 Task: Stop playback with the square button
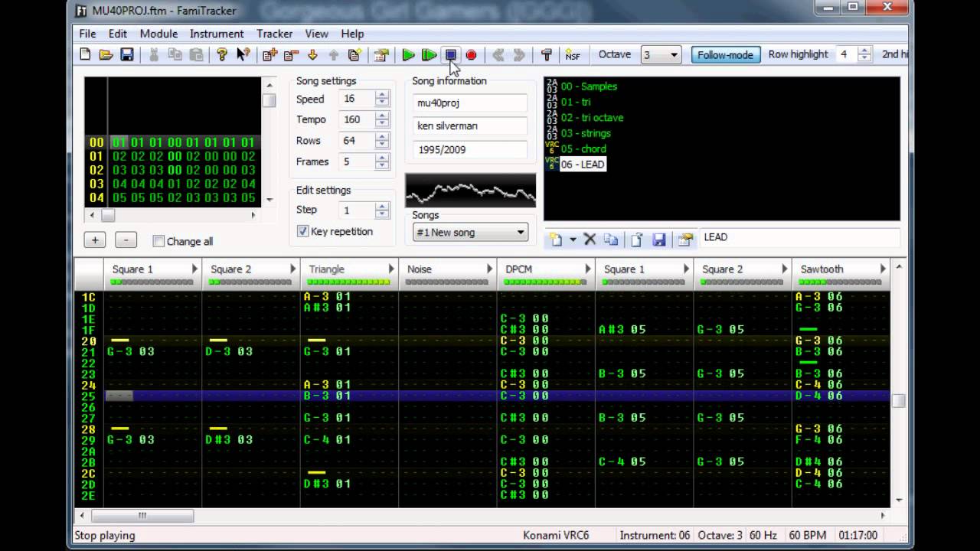click(x=451, y=54)
